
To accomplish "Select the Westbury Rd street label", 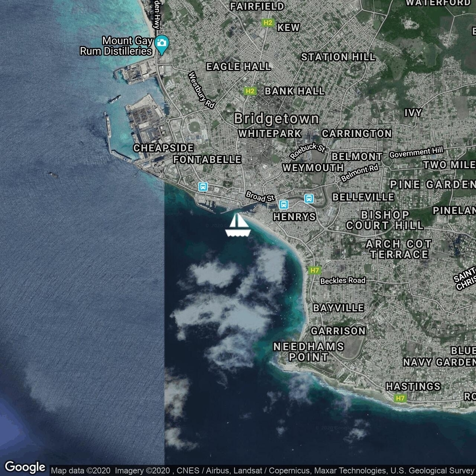I will 202,90.
